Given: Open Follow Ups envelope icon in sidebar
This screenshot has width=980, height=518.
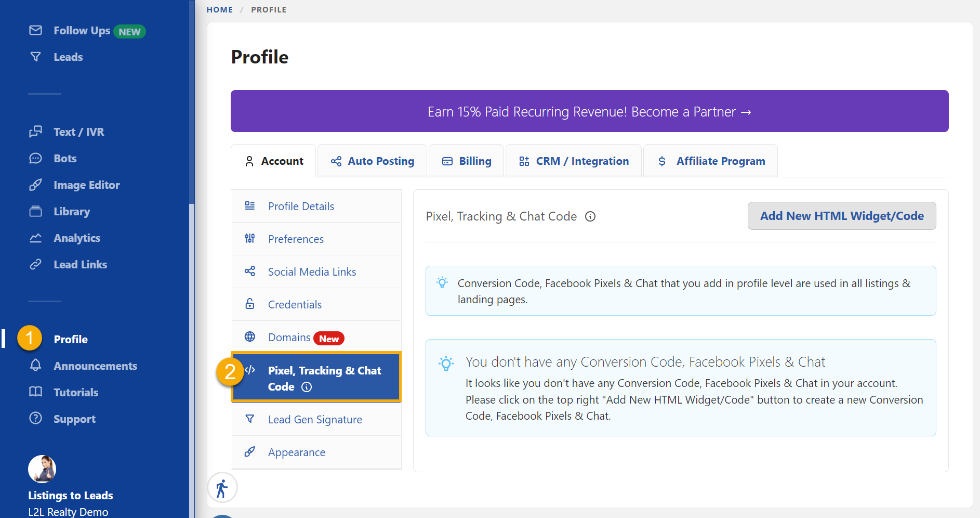Looking at the screenshot, I should click(x=35, y=30).
